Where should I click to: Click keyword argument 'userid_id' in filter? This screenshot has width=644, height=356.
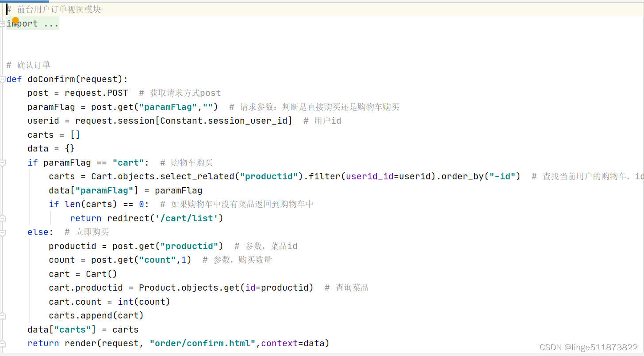[x=370, y=177]
